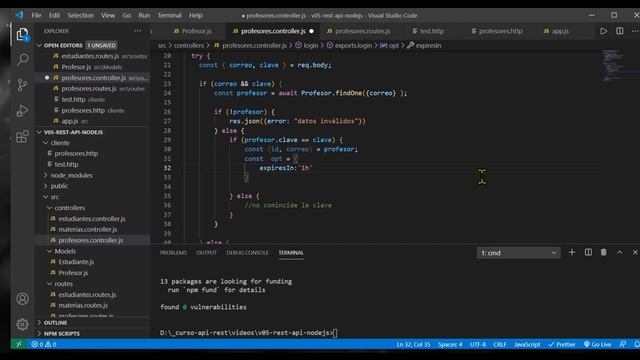The width and height of the screenshot is (640, 360).
Task: Create a new terminal with plus icon
Action: tap(572, 253)
